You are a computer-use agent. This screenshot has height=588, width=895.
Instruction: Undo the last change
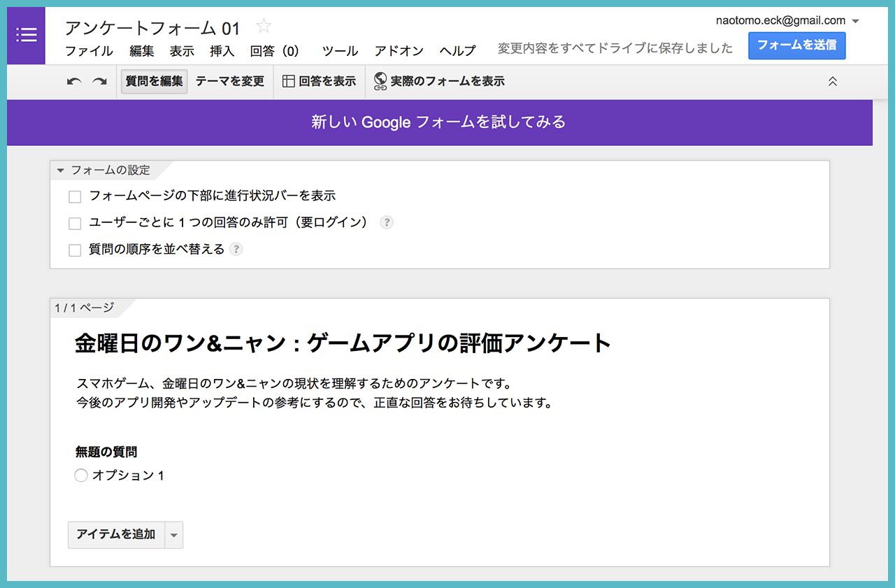[74, 82]
